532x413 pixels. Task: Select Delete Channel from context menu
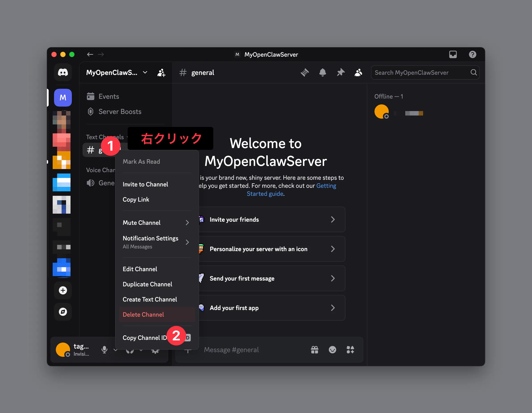[143, 314]
